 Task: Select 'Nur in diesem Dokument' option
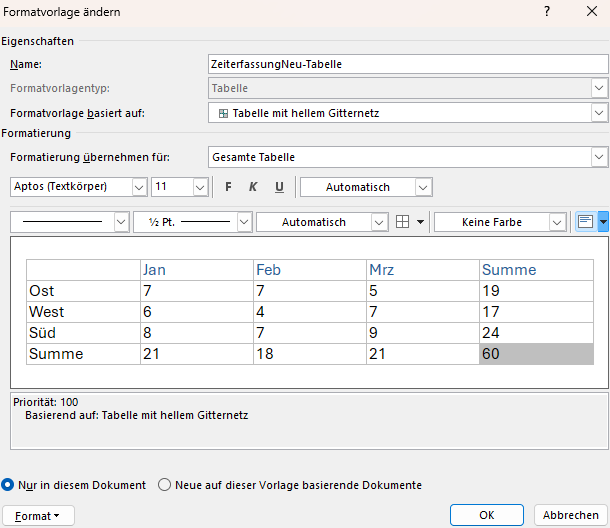coord(8,485)
